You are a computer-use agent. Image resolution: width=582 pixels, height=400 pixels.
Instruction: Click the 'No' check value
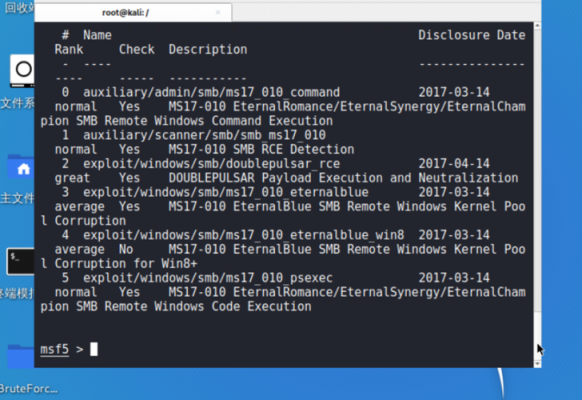(126, 249)
